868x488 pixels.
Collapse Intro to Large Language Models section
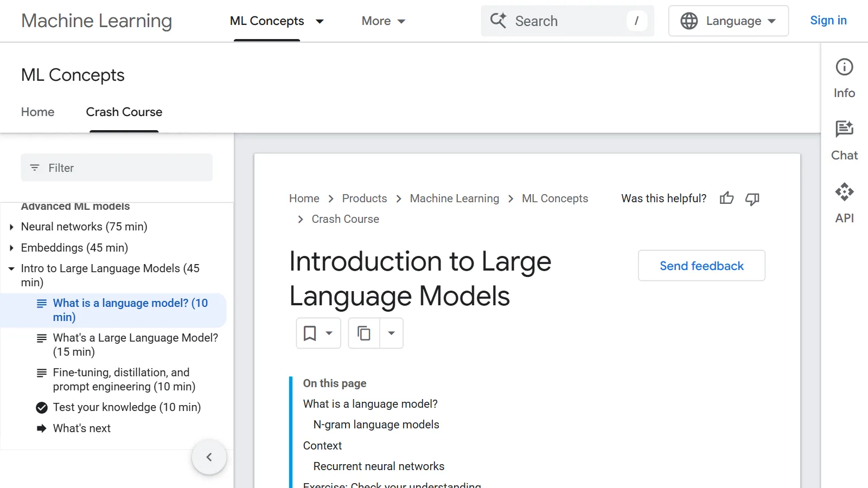pos(11,268)
